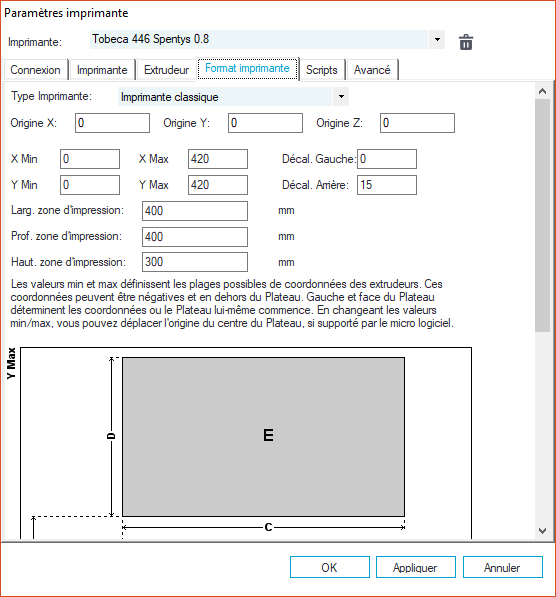Image resolution: width=556 pixels, height=597 pixels.
Task: Click the Origine Y input field
Action: tap(265, 123)
